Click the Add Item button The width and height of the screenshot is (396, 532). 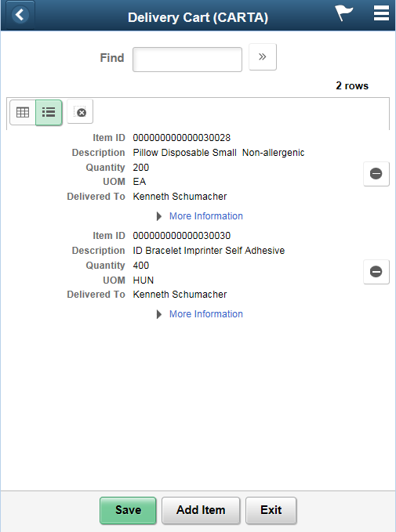[x=201, y=510]
